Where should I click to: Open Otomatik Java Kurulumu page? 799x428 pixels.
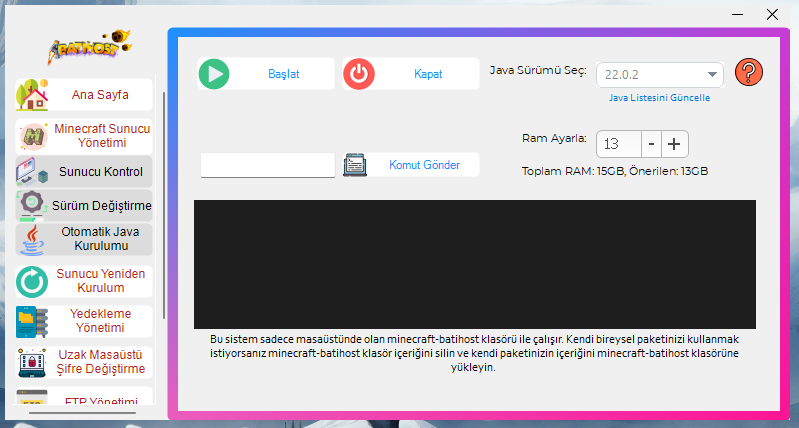[84, 239]
